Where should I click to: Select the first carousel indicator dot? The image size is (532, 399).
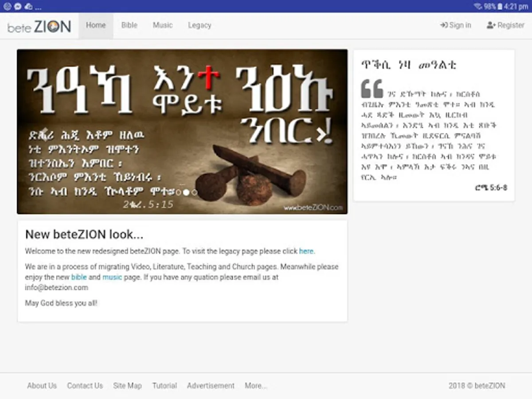point(178,192)
